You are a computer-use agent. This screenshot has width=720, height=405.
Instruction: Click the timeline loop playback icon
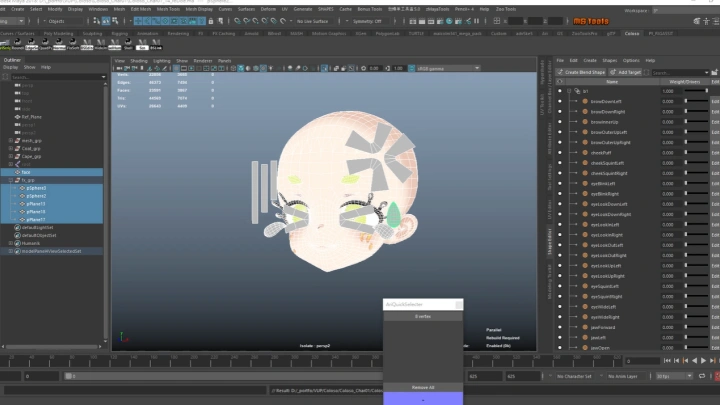pos(702,376)
